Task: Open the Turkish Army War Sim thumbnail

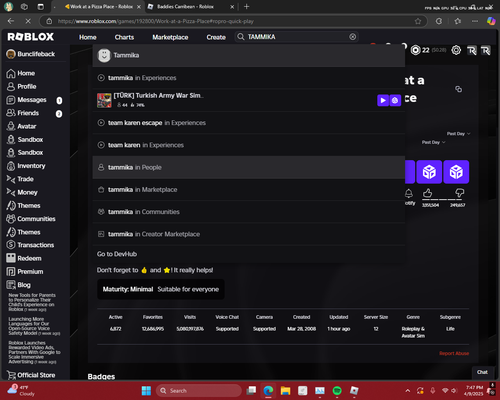Action: tap(104, 100)
